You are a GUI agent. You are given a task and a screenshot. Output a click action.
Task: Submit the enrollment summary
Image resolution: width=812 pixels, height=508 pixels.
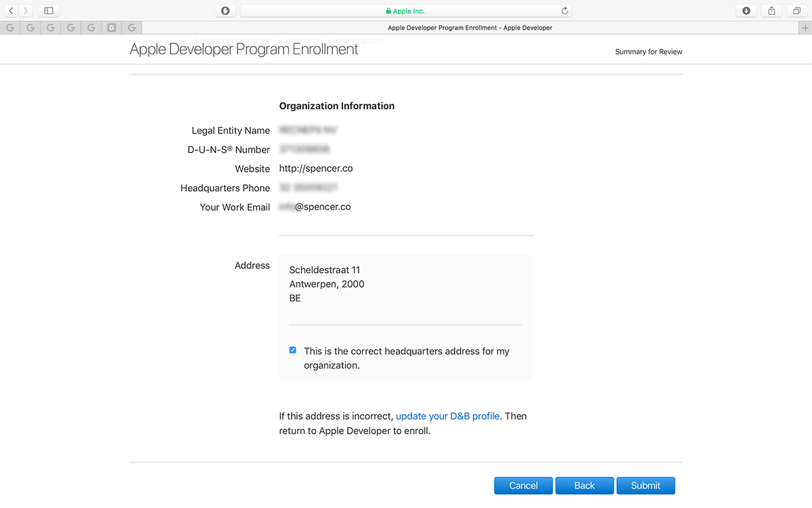pyautogui.click(x=646, y=485)
